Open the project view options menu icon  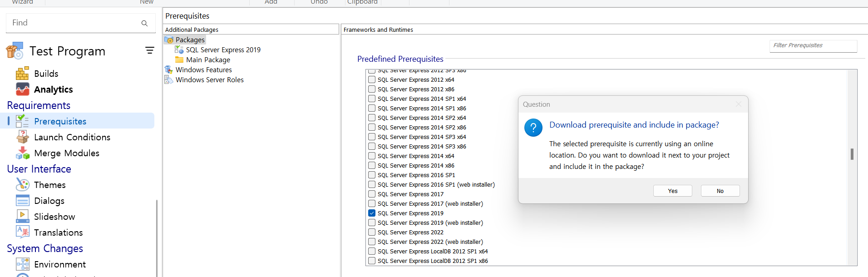pyautogui.click(x=149, y=50)
